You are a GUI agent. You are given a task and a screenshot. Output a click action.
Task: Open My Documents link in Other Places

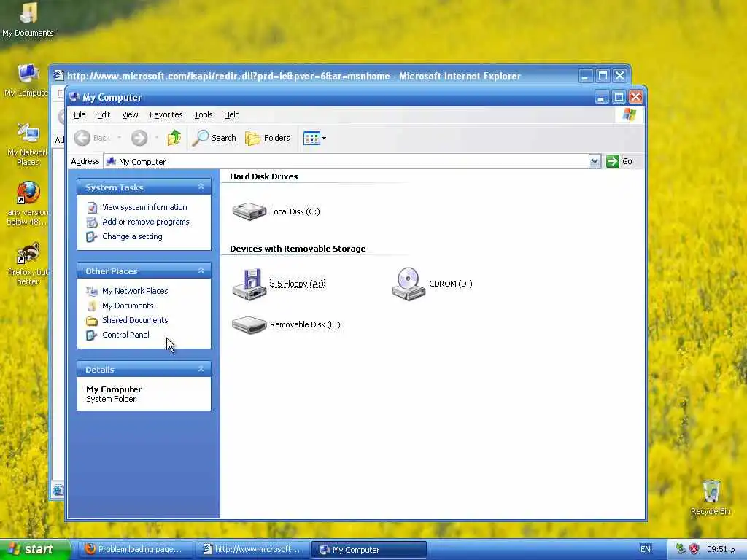pyautogui.click(x=128, y=306)
